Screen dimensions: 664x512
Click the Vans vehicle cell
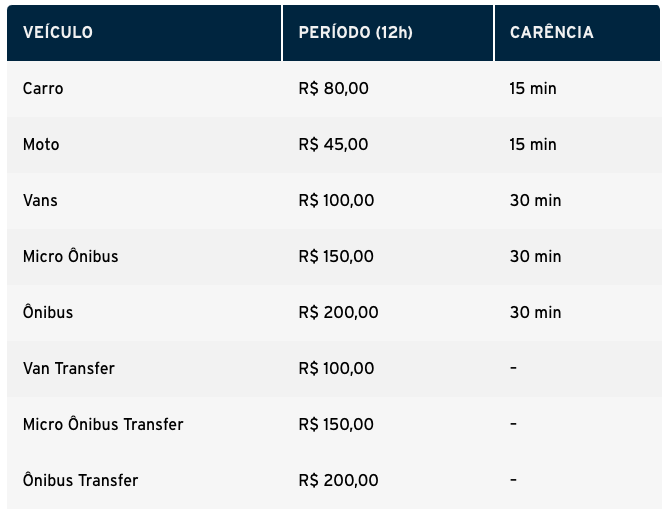[x=41, y=200]
